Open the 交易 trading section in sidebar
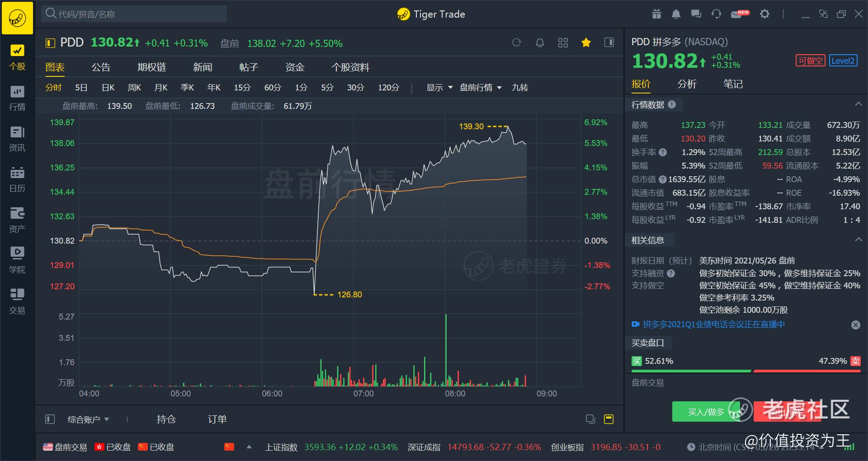The height and width of the screenshot is (461, 868). point(17,302)
